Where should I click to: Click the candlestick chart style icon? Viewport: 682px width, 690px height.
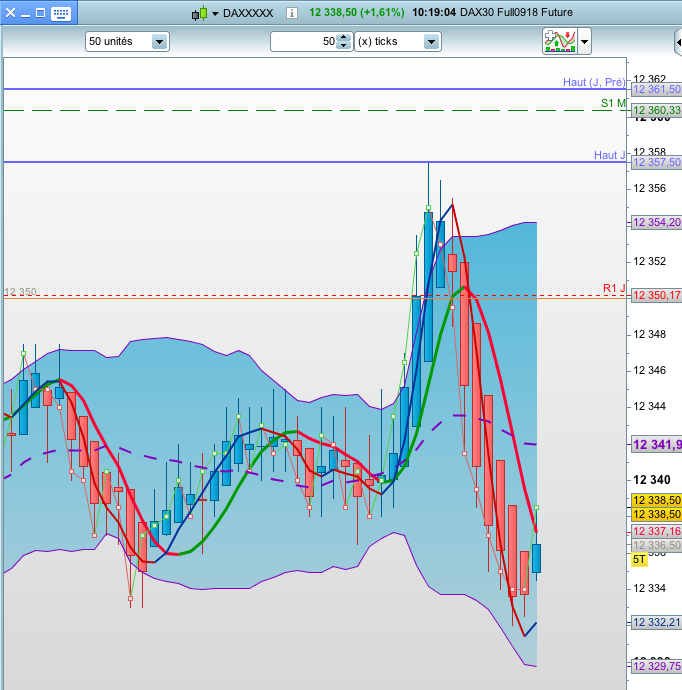(x=199, y=13)
